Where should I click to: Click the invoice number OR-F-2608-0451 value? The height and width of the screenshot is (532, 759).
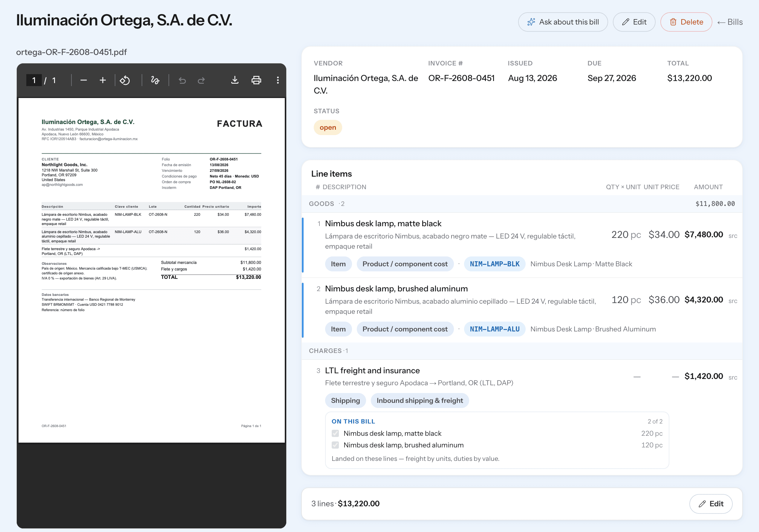click(461, 78)
